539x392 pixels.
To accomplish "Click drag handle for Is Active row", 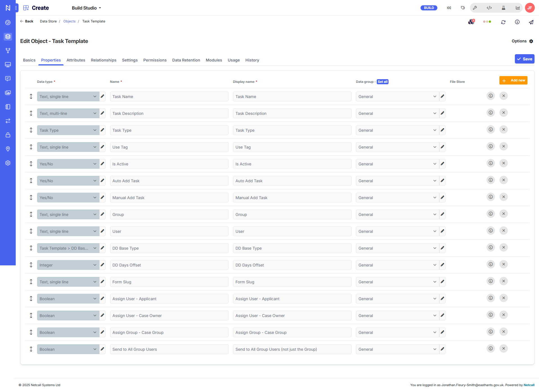I will (x=31, y=164).
